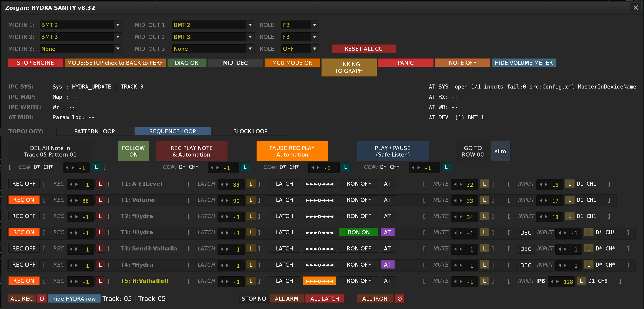Image resolution: width=644 pixels, height=309 pixels.
Task: Click the Ø clear icon next to ALL REC
Action: pos(42,298)
